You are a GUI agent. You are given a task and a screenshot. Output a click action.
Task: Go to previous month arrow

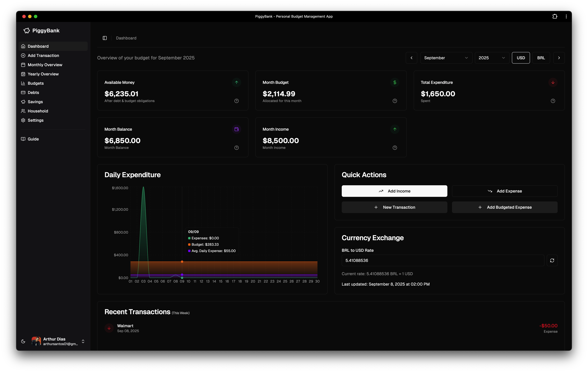[x=411, y=58]
